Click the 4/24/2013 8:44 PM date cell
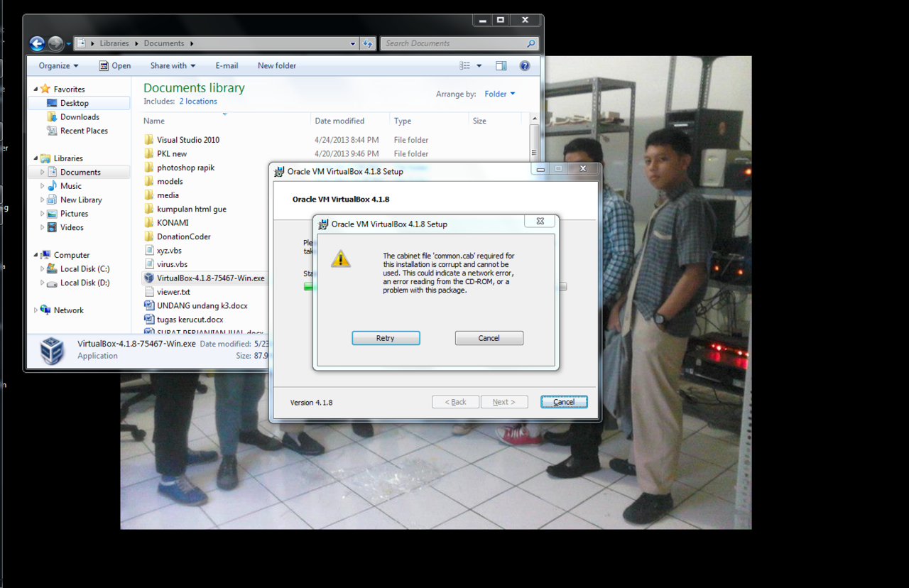Image resolution: width=909 pixels, height=588 pixels. click(347, 140)
